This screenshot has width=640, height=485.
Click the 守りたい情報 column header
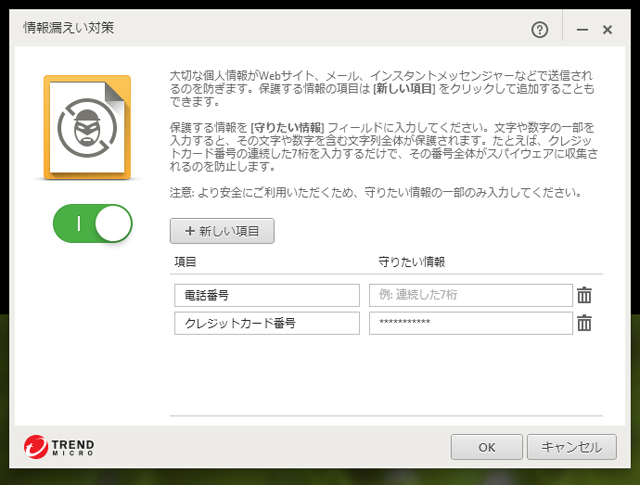[412, 261]
